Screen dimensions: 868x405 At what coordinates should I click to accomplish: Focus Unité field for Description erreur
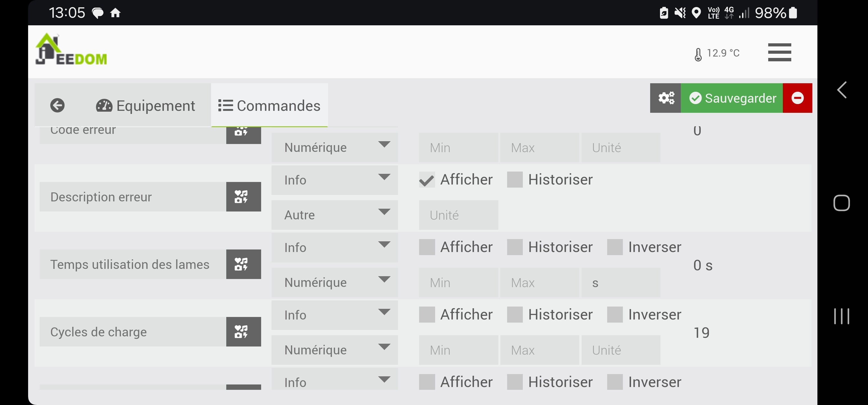point(458,215)
